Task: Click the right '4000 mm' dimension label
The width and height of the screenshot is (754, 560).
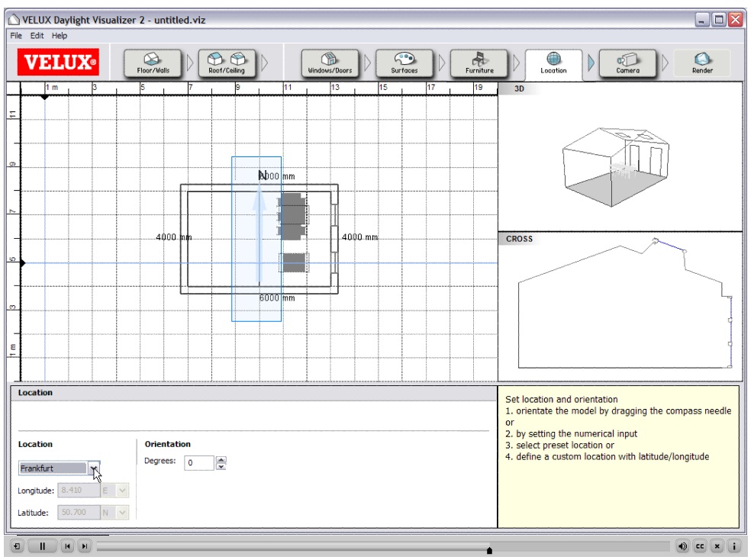Action: (359, 237)
